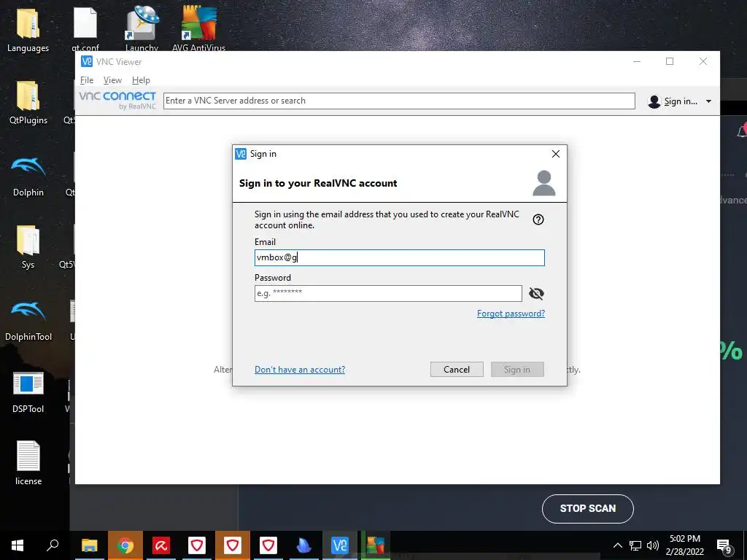This screenshot has height=560, width=747.
Task: Select the DolphinTool desktop icon
Action: pos(28,320)
